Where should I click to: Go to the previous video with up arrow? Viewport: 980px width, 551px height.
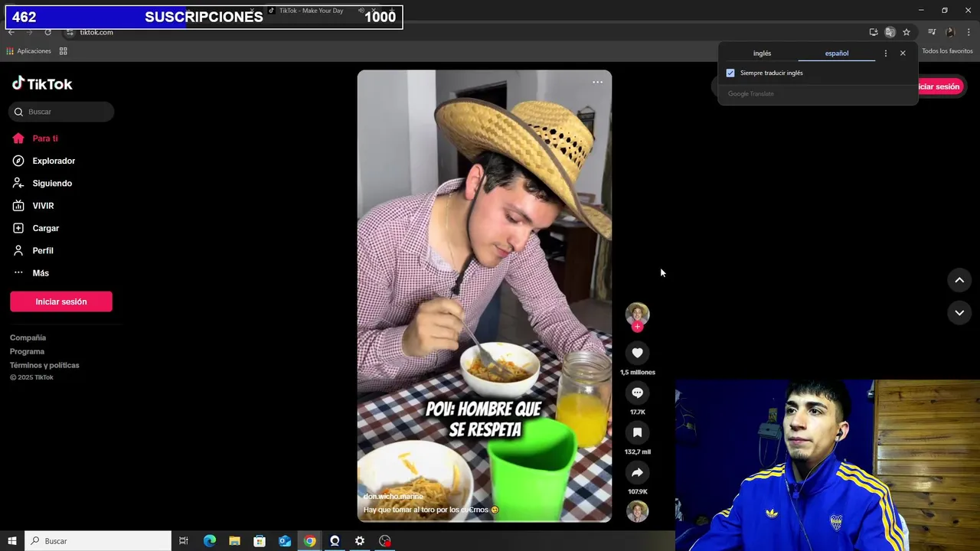959,280
